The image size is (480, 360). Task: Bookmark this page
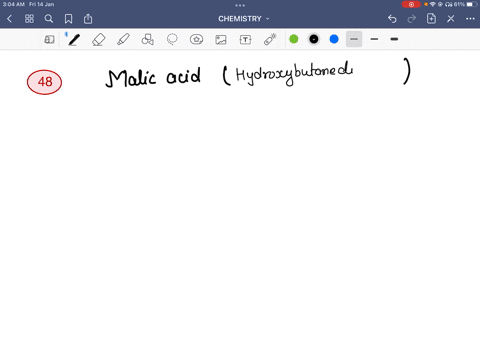[x=68, y=19]
